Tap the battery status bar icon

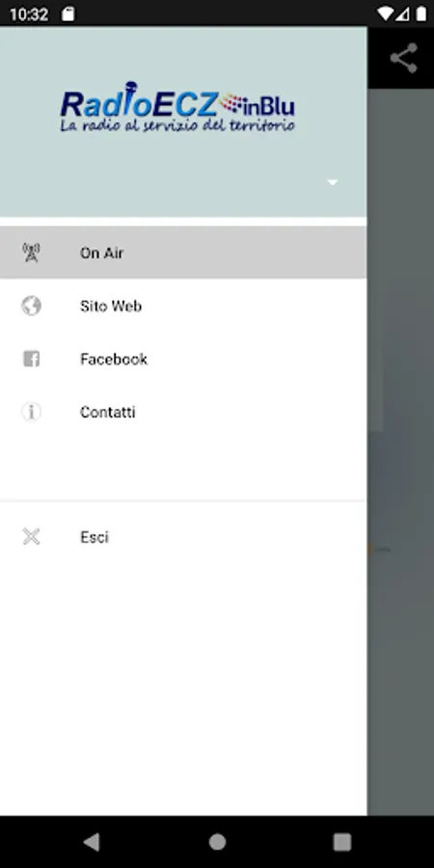(x=421, y=14)
